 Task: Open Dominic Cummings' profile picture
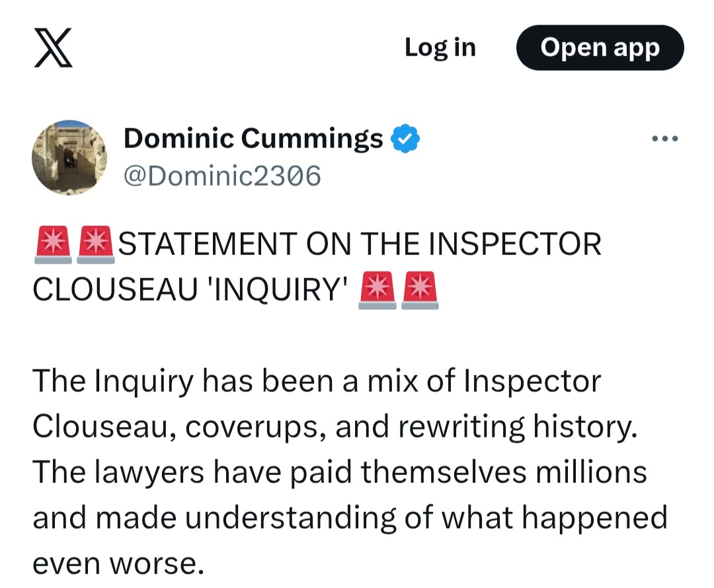pos(70,158)
